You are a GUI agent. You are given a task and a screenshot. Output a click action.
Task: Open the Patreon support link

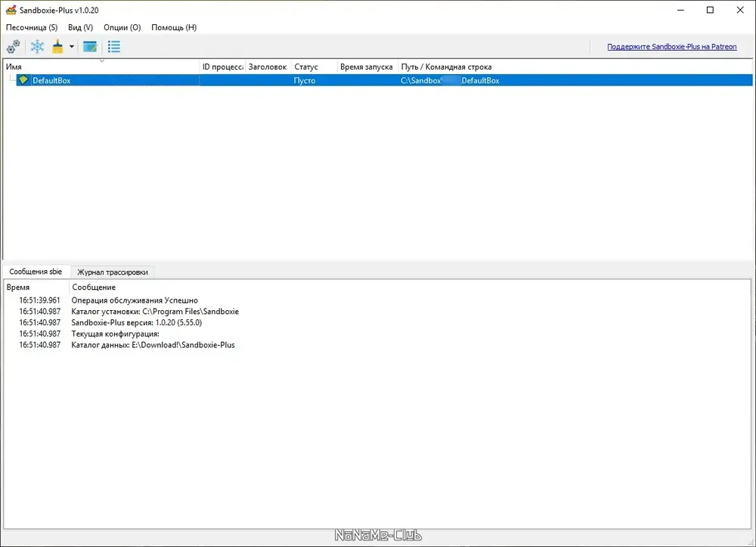pos(671,47)
